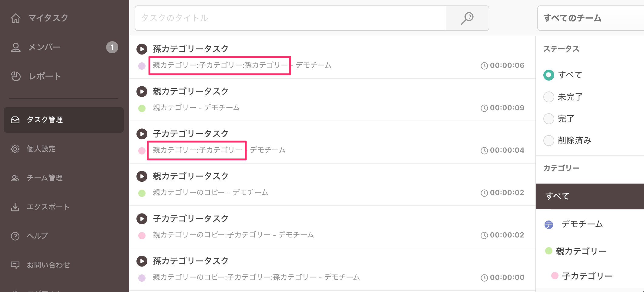This screenshot has width=644, height=292.
Task: Click お問い合わせ sidebar link
Action: 48,265
